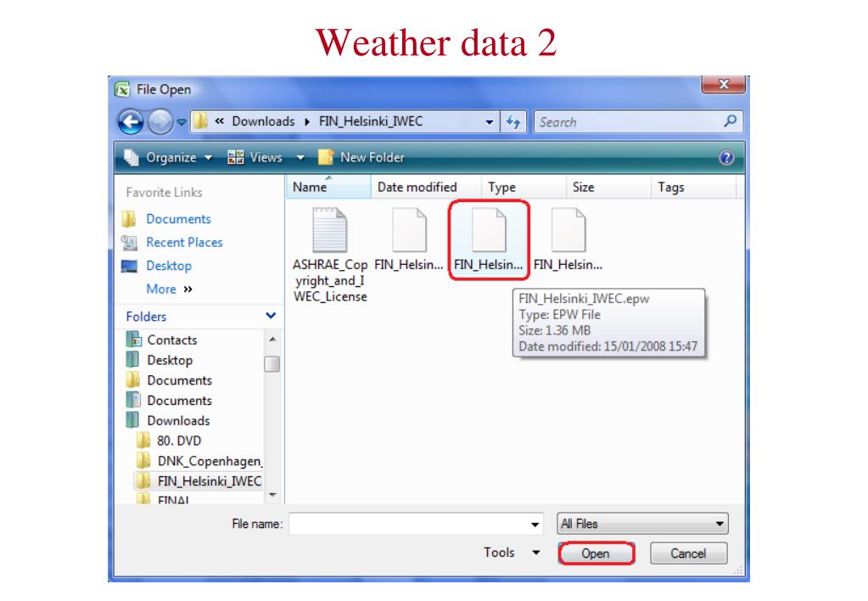The image size is (868, 601).
Task: Select the 80. DVD folder
Action: 179,441
